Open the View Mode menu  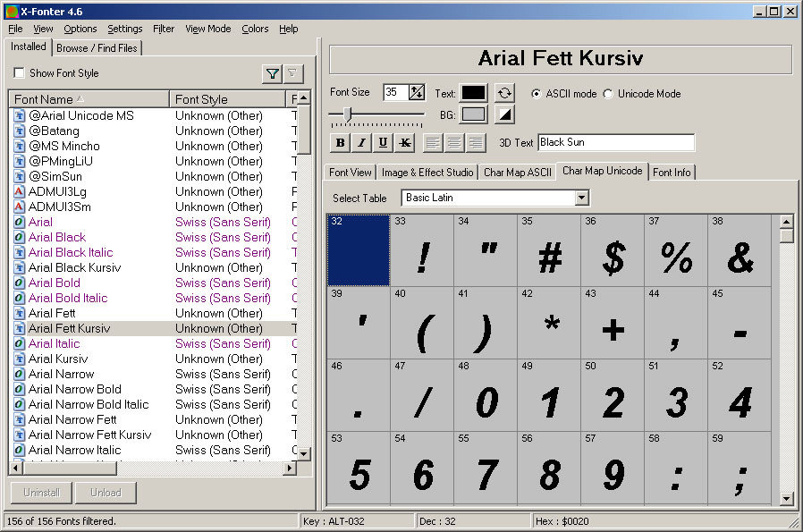tap(208, 29)
